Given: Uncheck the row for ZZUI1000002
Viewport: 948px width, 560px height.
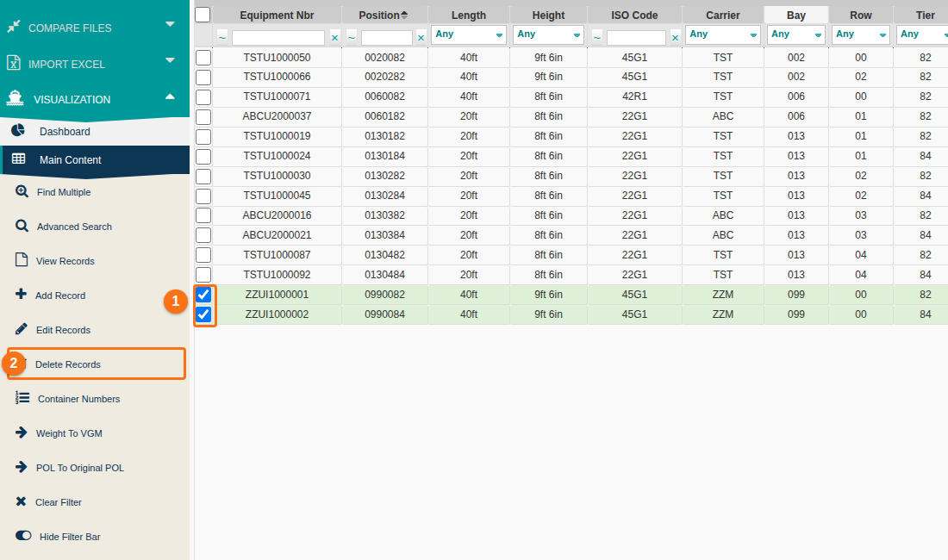Looking at the screenshot, I should pyautogui.click(x=203, y=314).
